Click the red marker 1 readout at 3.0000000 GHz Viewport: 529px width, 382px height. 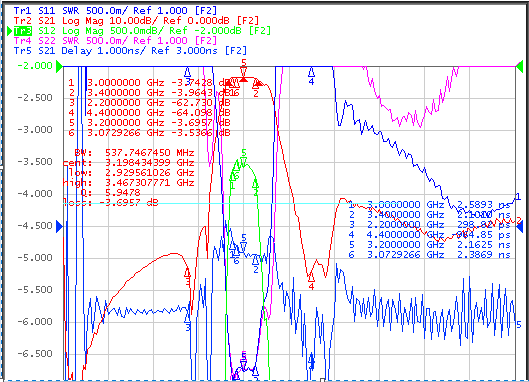pos(150,83)
